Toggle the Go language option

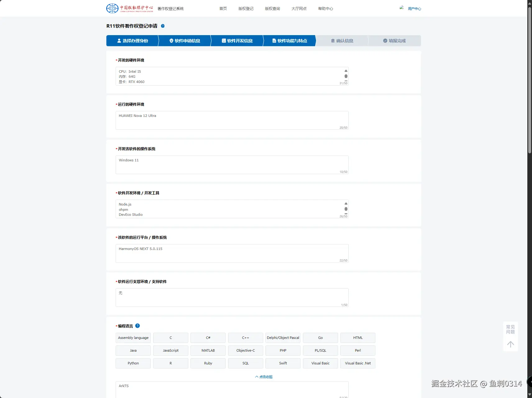tap(320, 338)
